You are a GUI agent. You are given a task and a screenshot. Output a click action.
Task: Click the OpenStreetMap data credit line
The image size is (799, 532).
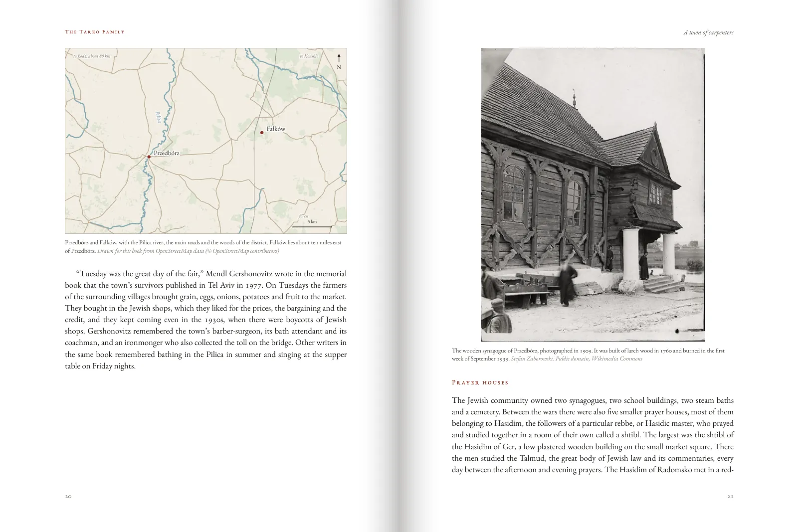[188, 251]
